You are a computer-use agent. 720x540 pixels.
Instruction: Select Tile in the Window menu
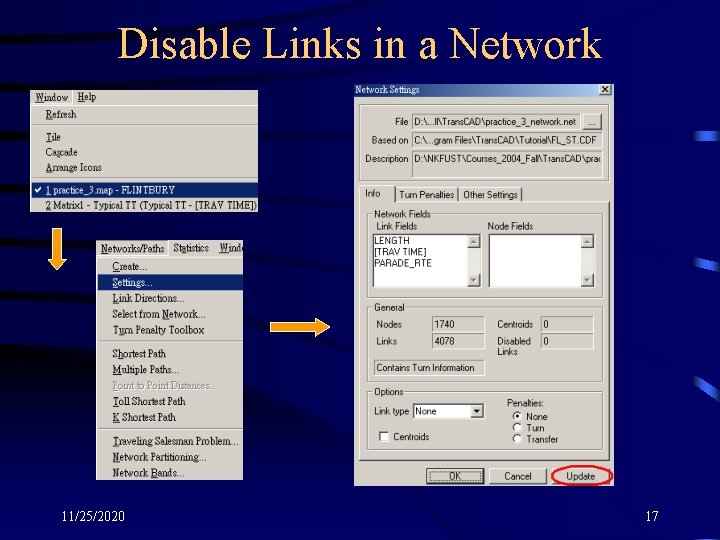pyautogui.click(x=53, y=137)
